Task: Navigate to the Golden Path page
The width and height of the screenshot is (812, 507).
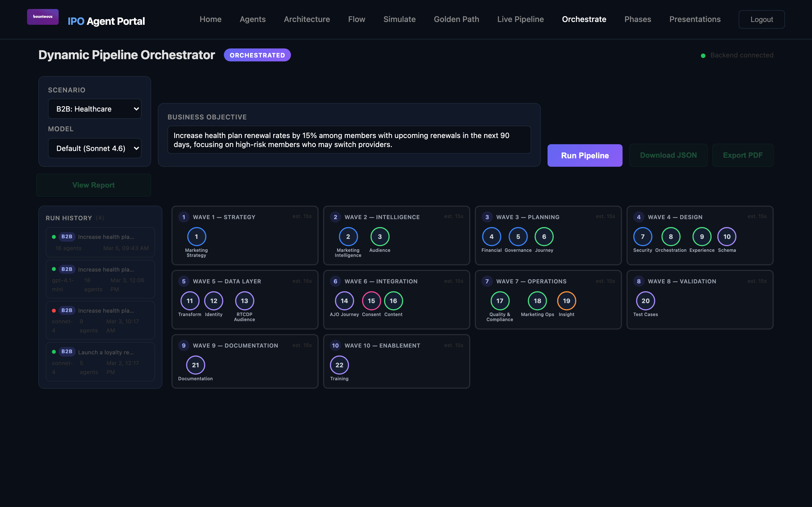Action: 456,19
